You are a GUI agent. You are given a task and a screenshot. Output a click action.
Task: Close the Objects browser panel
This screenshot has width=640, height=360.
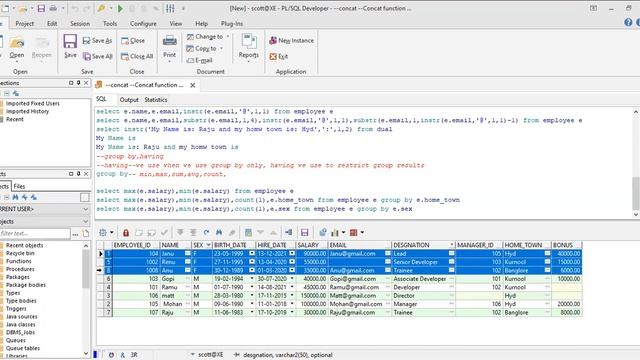click(x=86, y=174)
